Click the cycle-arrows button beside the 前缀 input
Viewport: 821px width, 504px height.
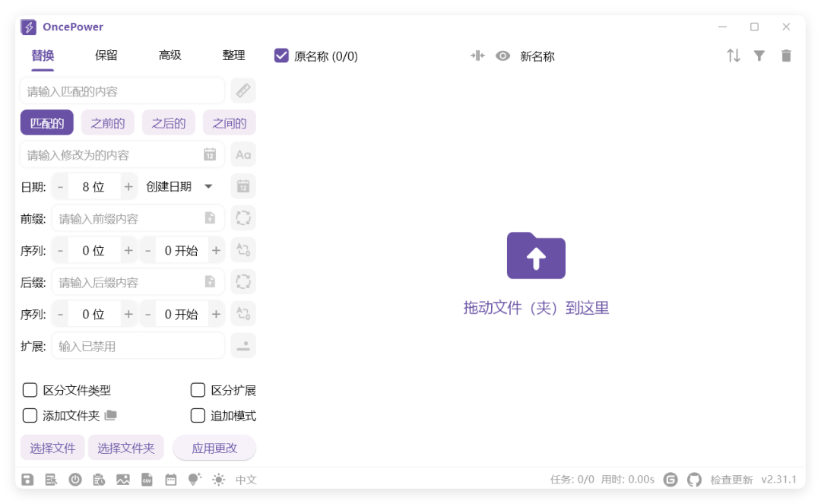click(x=243, y=218)
